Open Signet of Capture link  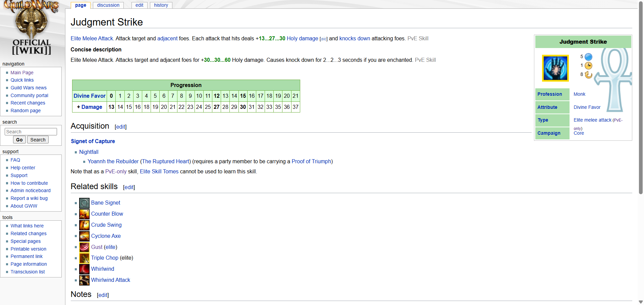93,141
